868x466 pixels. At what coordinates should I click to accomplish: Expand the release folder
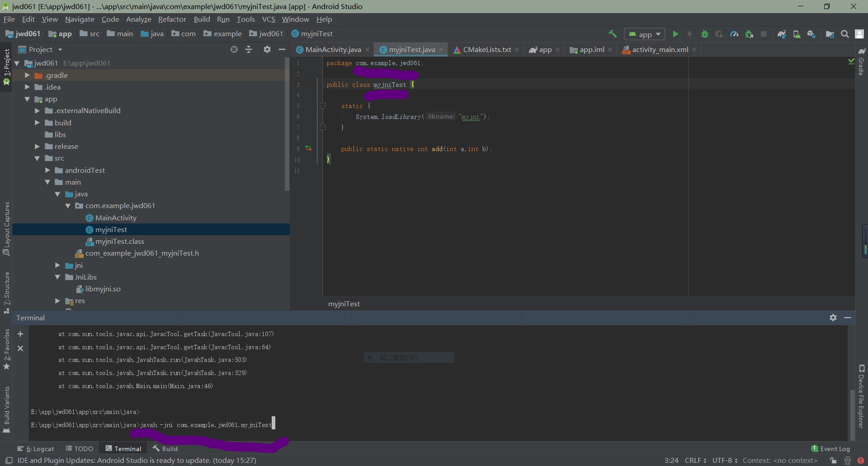(37, 146)
